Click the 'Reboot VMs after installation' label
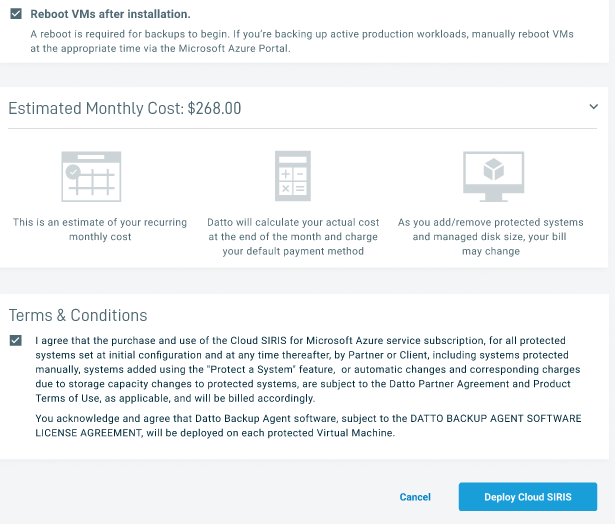Image resolution: width=615 pixels, height=524 pixels. (x=110, y=14)
